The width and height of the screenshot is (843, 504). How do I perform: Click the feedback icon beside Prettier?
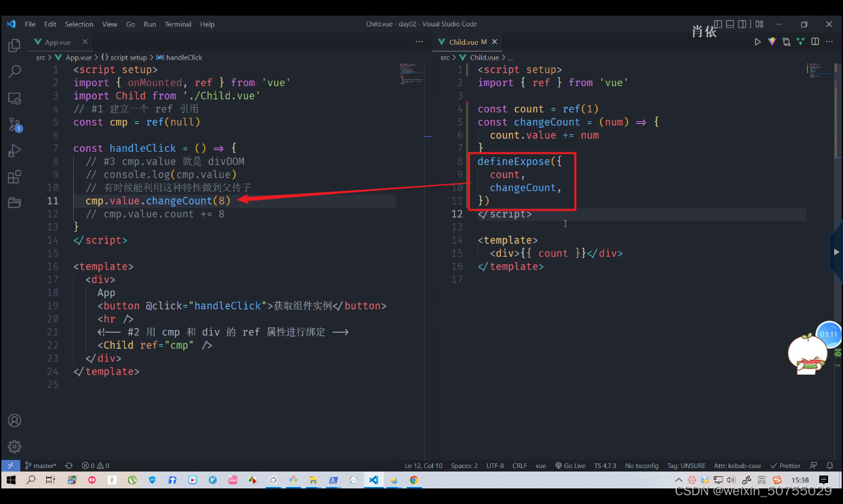814,465
